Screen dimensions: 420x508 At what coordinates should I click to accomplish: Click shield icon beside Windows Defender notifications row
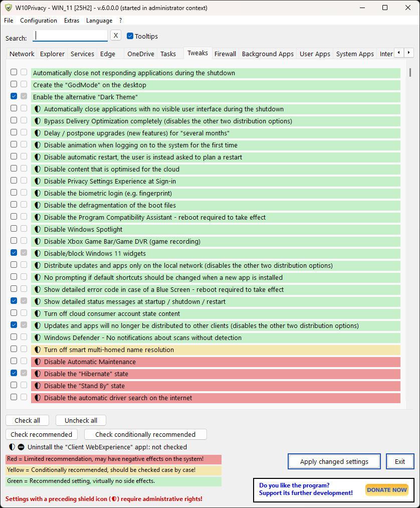click(x=38, y=338)
